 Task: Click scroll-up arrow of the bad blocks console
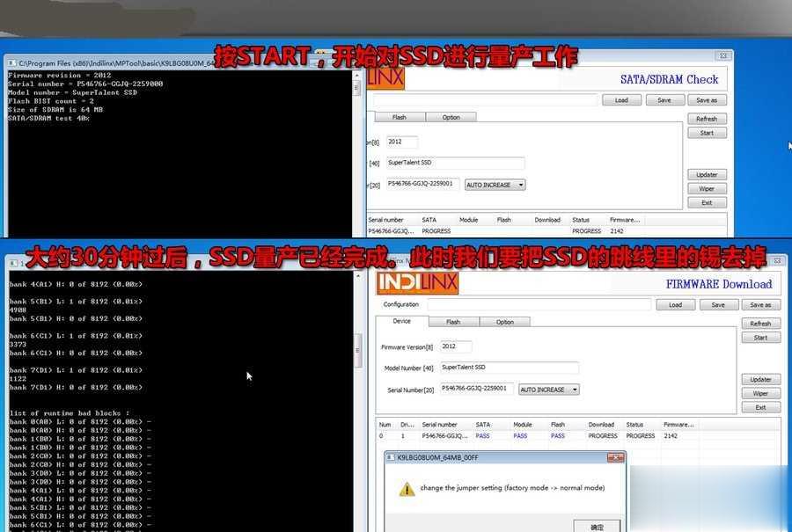[358, 276]
